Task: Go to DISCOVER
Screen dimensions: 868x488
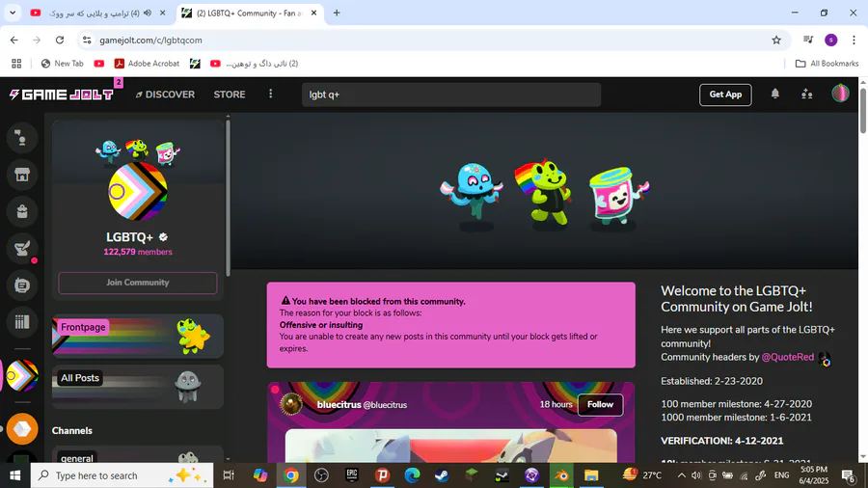Action: [165, 95]
